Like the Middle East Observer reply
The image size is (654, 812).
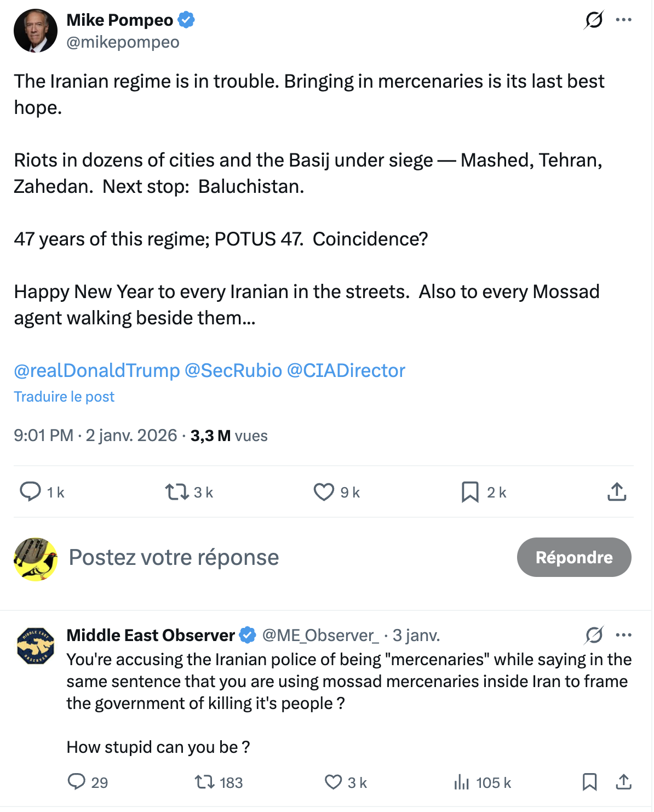click(x=334, y=782)
